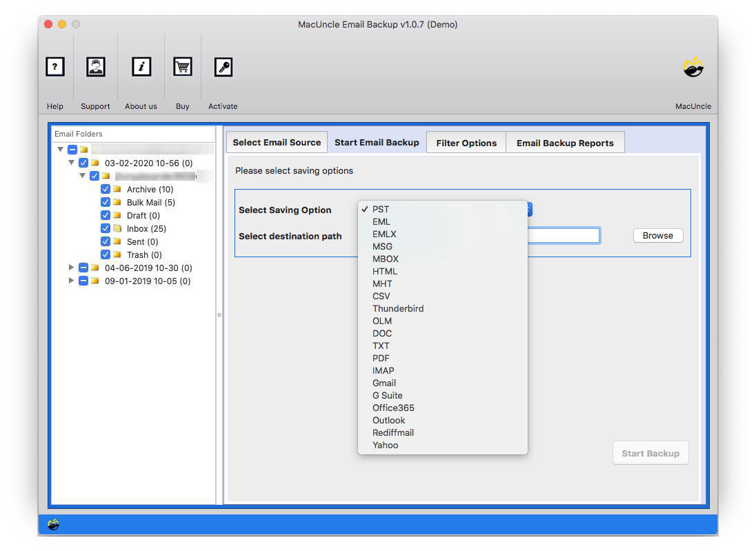Collapse the 03-02-2020 10-56 folder

click(x=72, y=162)
